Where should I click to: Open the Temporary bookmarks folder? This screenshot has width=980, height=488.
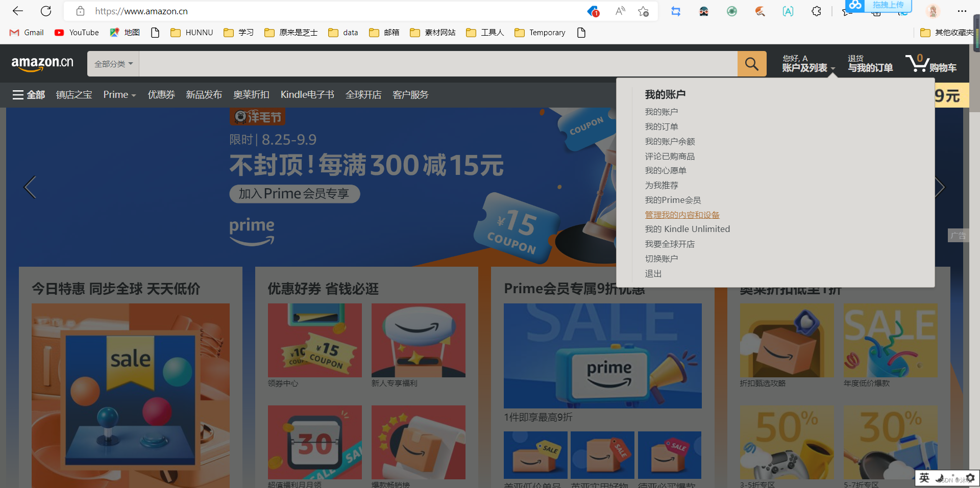540,33
